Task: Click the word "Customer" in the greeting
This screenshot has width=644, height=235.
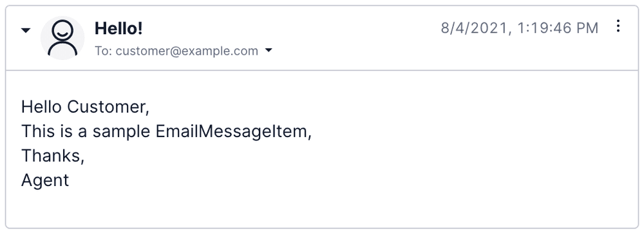Action: click(x=106, y=107)
